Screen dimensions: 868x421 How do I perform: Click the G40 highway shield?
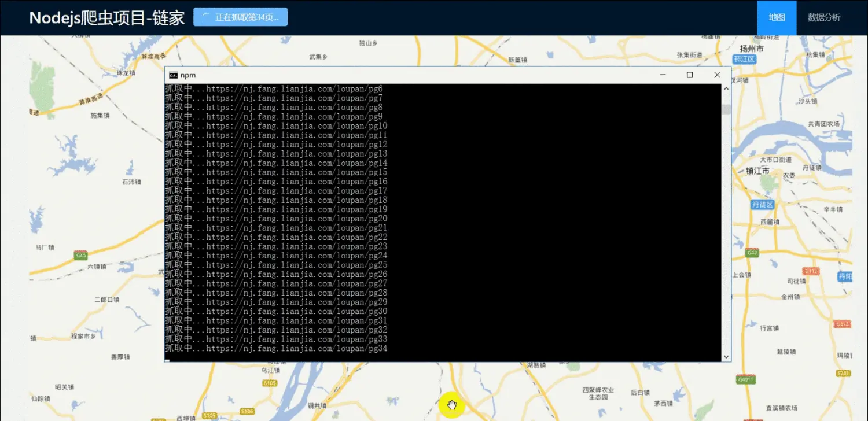(80, 255)
